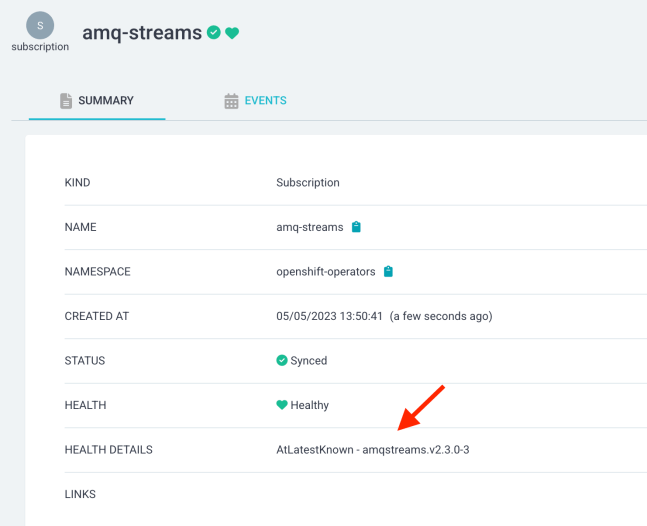Click the amq-streams page title
Screen dimensions: 647x526
tap(141, 33)
